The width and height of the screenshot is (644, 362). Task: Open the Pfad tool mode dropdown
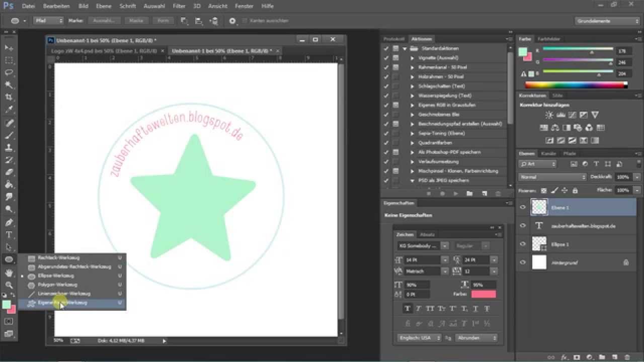tap(48, 21)
